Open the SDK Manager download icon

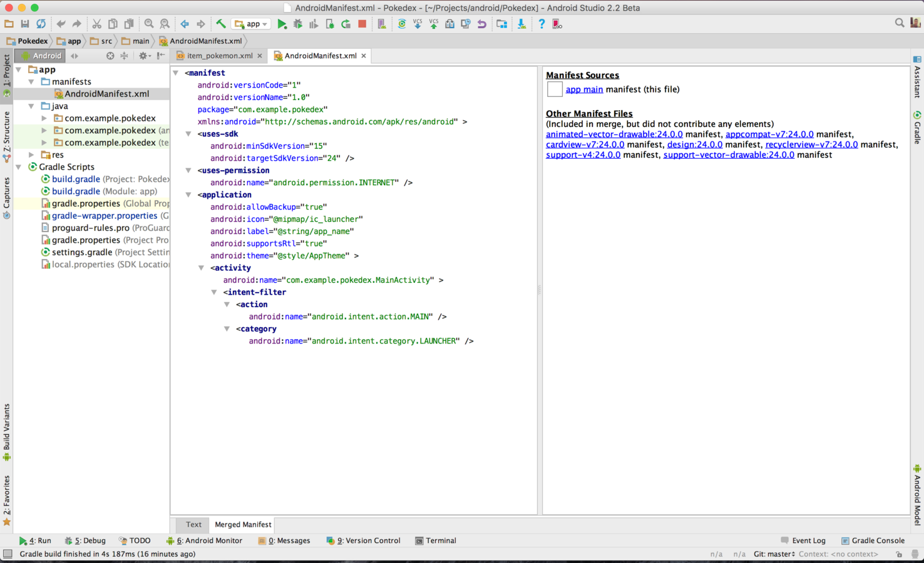pos(521,24)
